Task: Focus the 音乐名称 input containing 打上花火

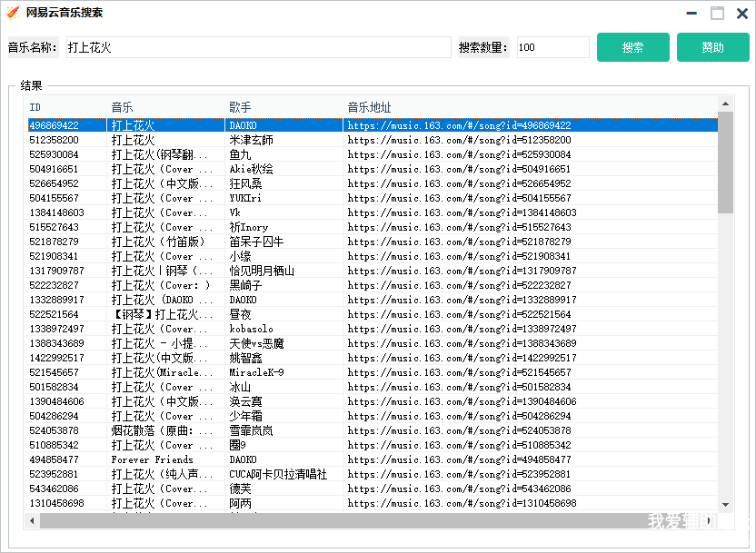Action: click(258, 47)
